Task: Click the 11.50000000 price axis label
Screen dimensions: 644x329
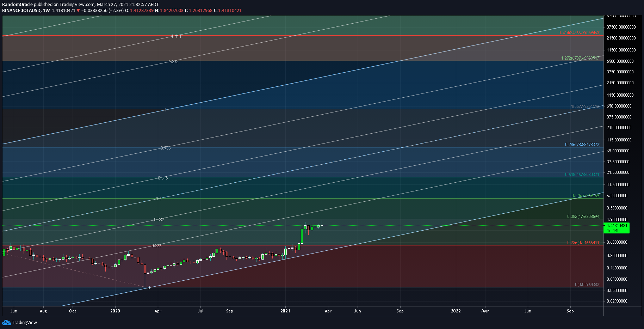Action: tap(618, 185)
